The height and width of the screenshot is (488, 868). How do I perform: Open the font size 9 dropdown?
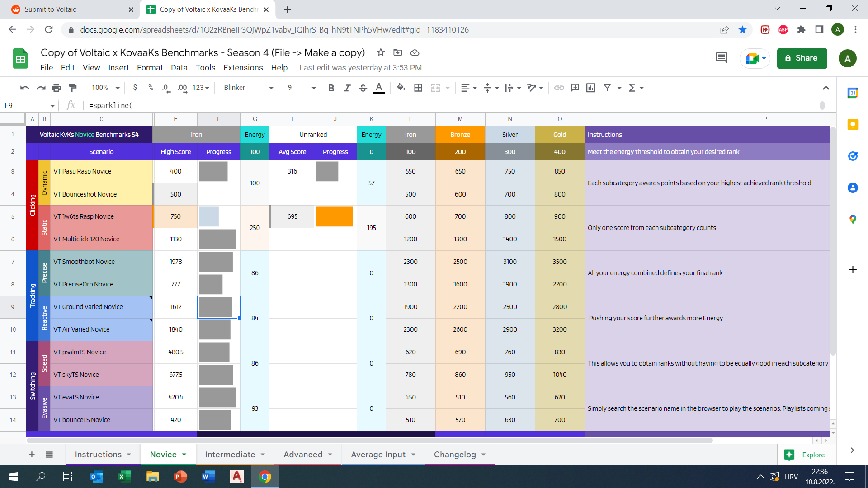(x=301, y=88)
